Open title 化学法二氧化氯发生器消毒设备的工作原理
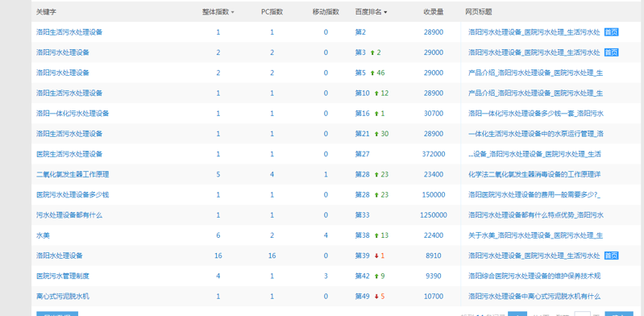The height and width of the screenshot is (316, 644). tap(534, 175)
